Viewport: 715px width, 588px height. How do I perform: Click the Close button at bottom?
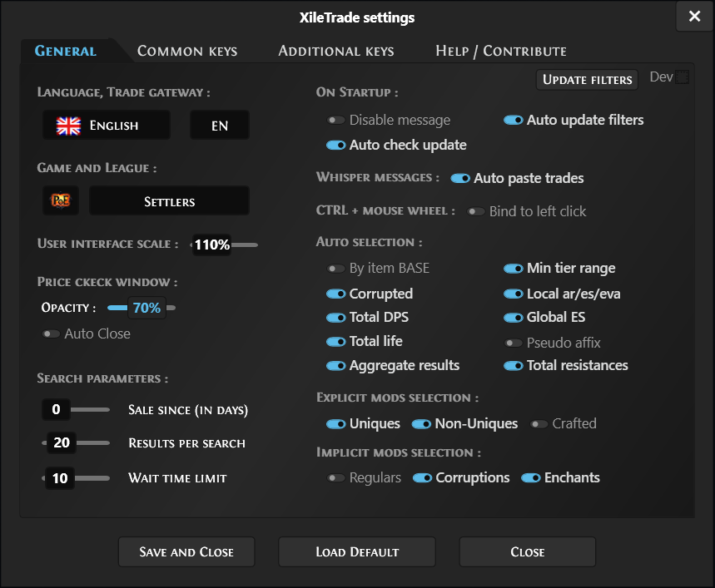click(x=528, y=551)
